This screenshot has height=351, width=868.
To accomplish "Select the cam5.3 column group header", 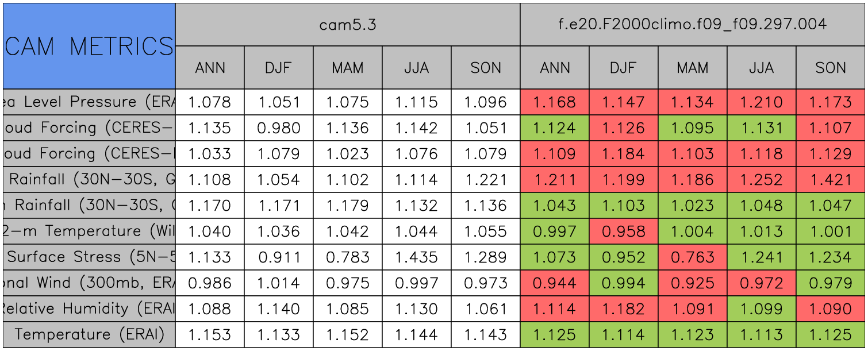I will pos(348,25).
